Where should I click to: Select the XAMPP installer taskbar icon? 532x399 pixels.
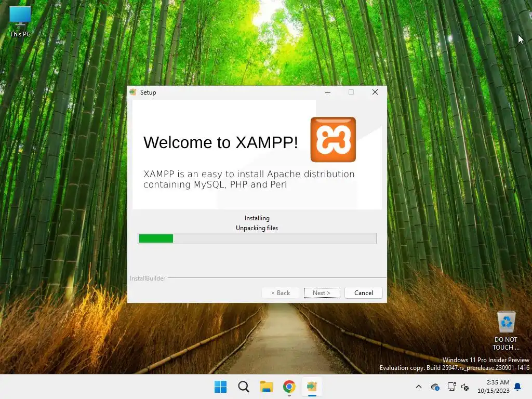pyautogui.click(x=312, y=387)
